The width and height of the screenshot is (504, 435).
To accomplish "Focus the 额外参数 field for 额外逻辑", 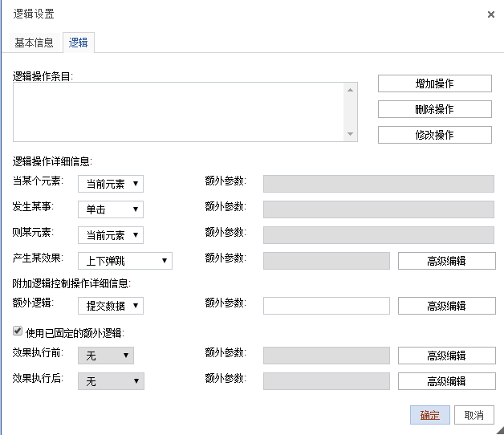I will [x=327, y=306].
